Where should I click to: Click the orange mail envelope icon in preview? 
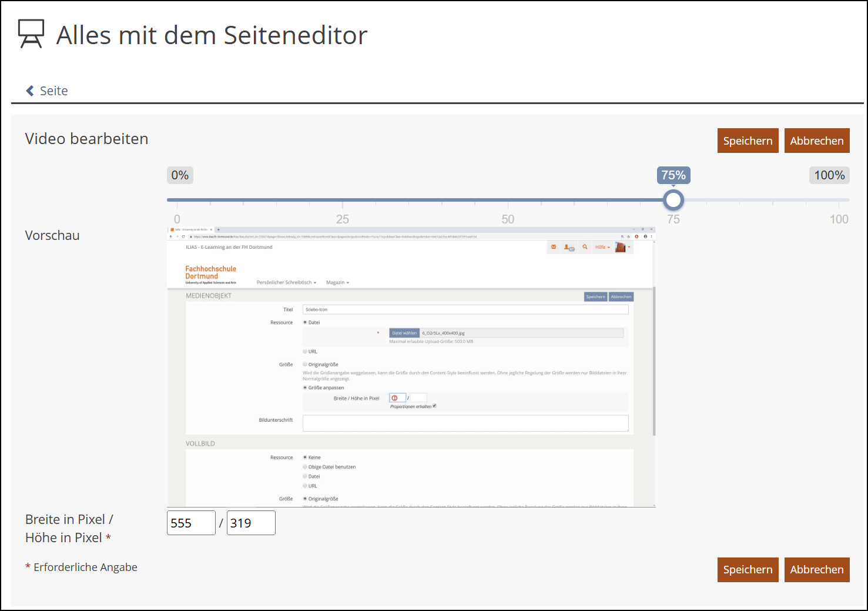[x=554, y=247]
